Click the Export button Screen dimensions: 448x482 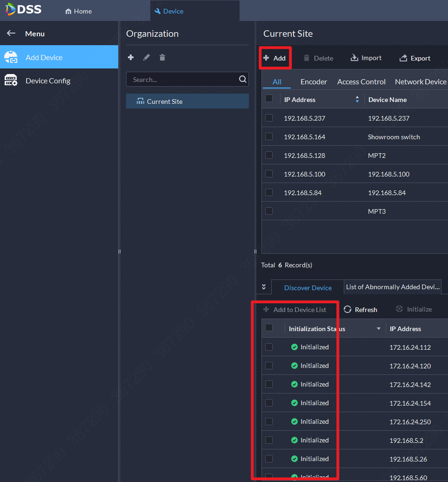point(415,58)
